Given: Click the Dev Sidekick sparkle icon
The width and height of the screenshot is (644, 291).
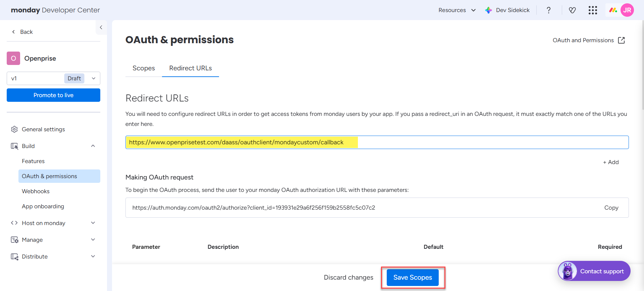Looking at the screenshot, I should click(489, 10).
